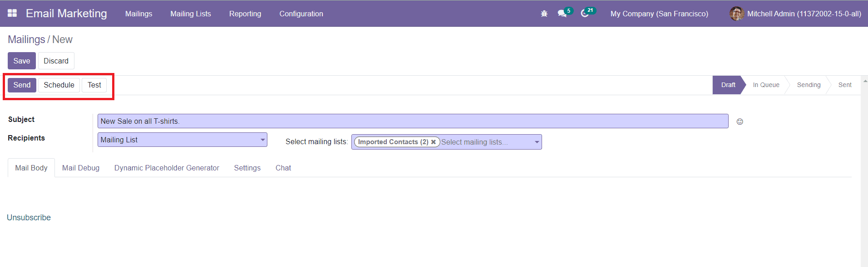Open emoji picker beside the subject field

click(x=740, y=121)
